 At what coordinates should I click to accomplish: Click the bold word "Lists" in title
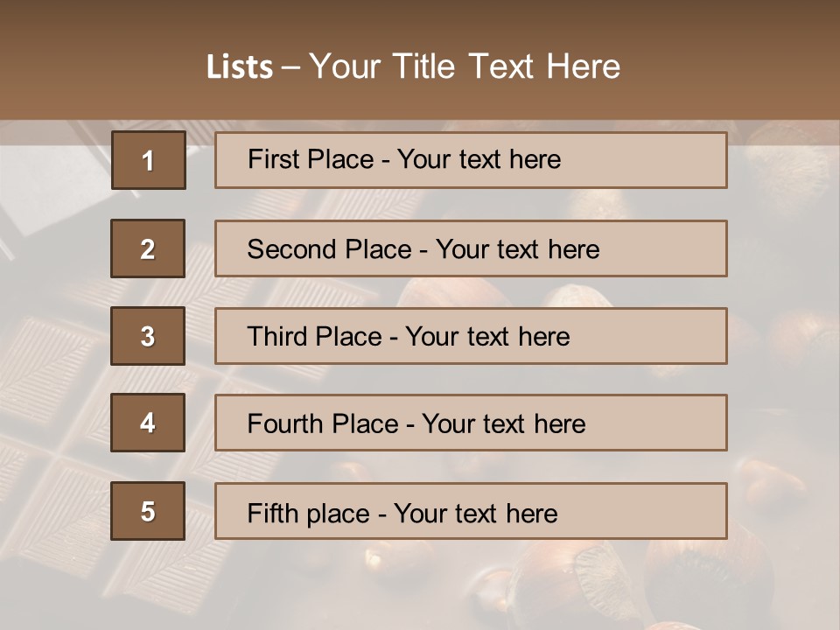pos(239,67)
